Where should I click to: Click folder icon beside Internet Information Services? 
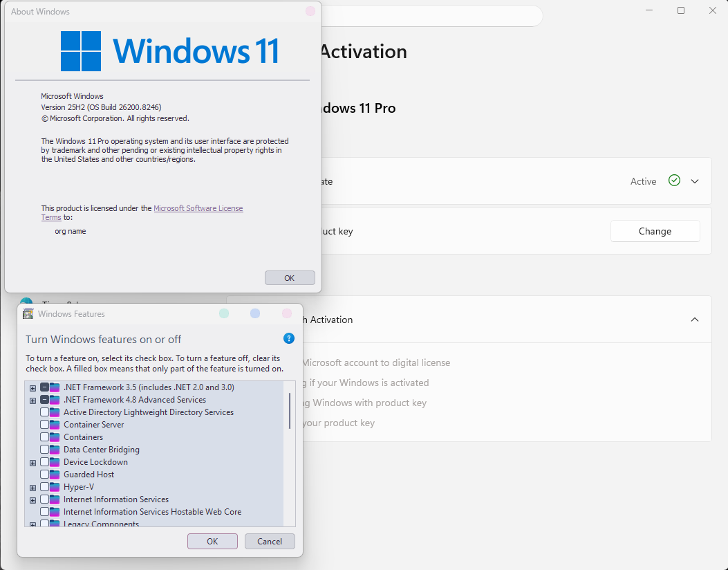point(55,499)
